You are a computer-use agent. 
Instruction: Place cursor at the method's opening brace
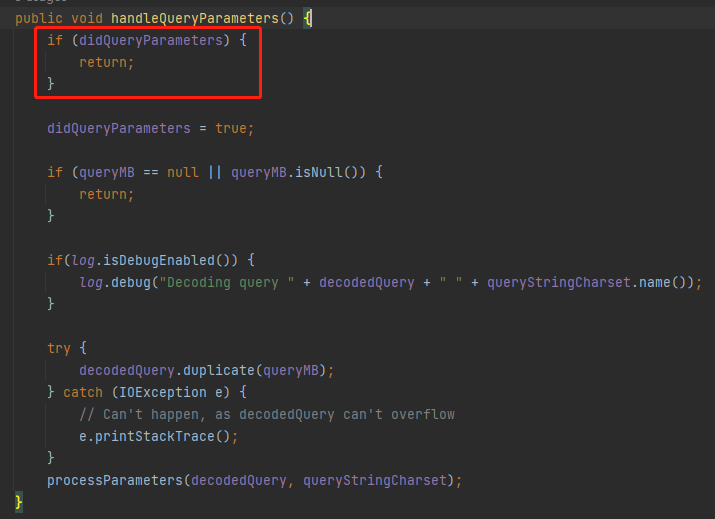(308, 19)
